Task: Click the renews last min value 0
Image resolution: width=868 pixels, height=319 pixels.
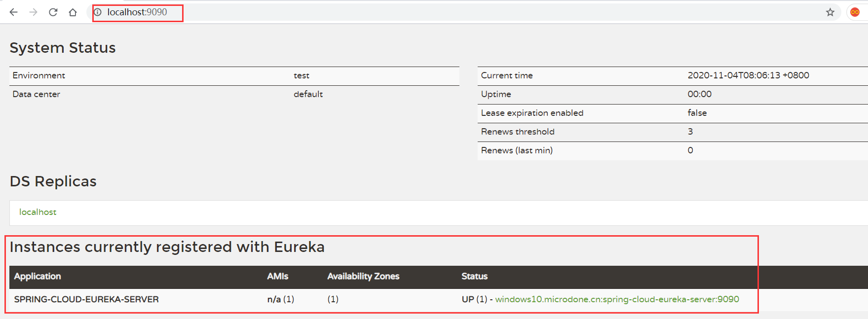Action: pos(690,150)
